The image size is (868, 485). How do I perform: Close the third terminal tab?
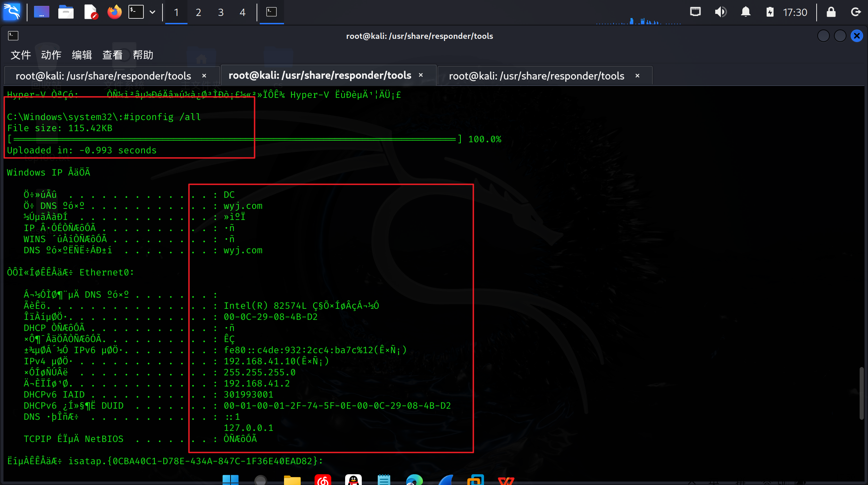(x=637, y=76)
